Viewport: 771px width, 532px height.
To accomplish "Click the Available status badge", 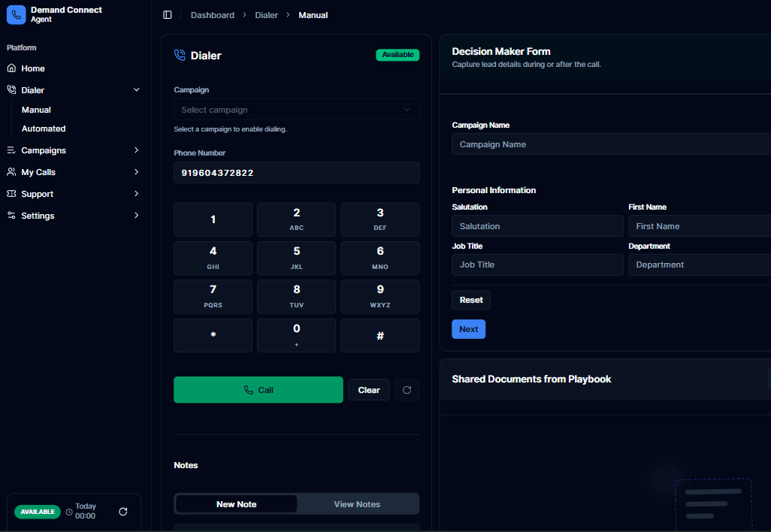I will point(398,54).
